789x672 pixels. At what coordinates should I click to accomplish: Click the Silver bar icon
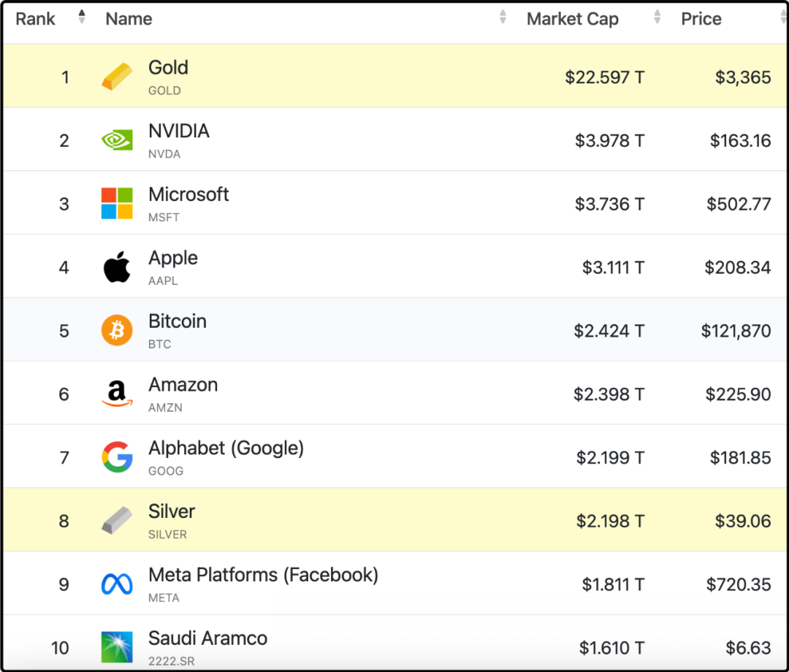117,520
